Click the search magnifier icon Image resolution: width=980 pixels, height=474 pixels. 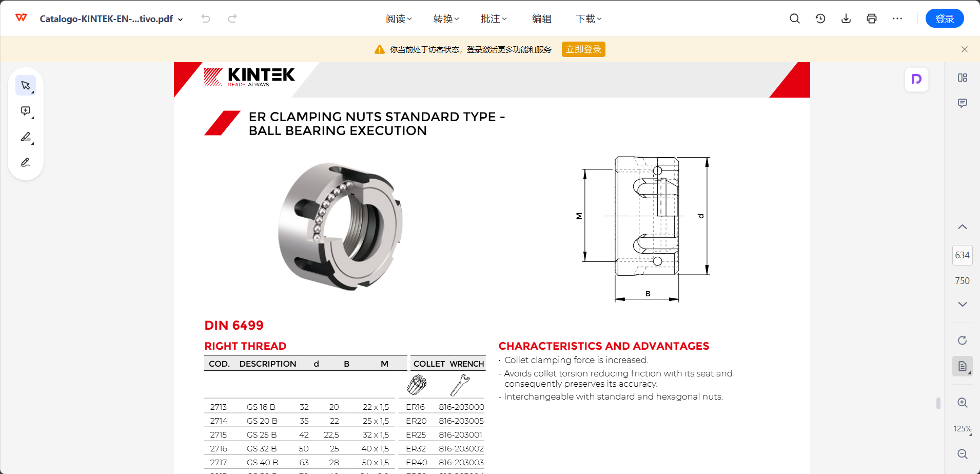click(x=794, y=19)
